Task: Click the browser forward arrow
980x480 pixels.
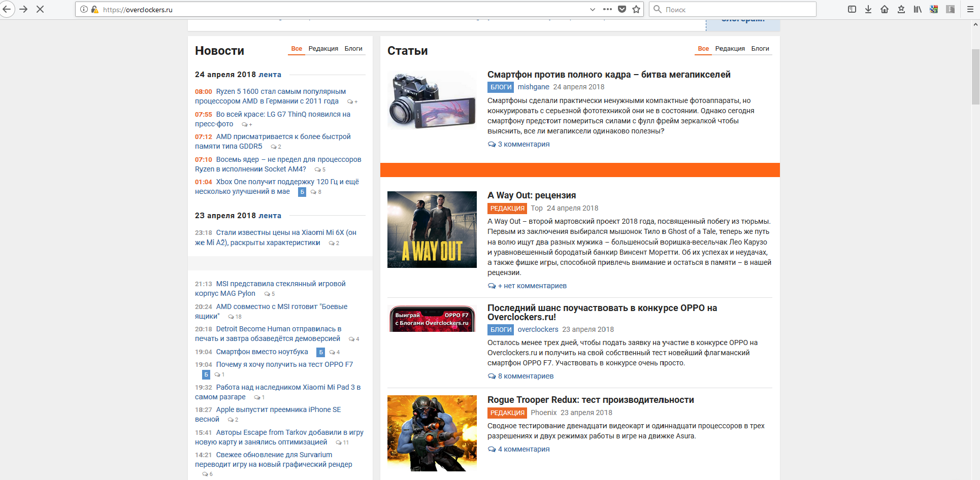Action: point(23,9)
